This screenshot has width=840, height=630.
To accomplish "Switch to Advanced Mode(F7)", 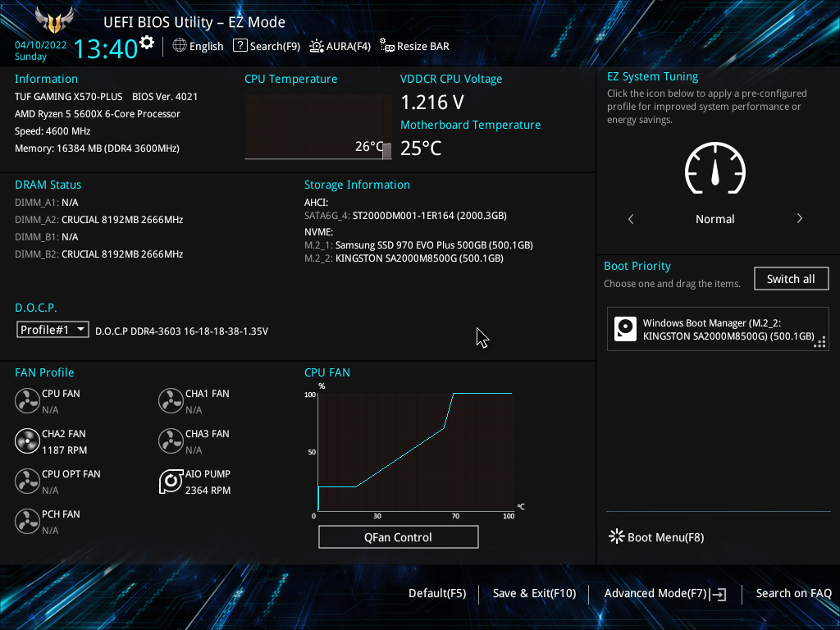I will (664, 593).
